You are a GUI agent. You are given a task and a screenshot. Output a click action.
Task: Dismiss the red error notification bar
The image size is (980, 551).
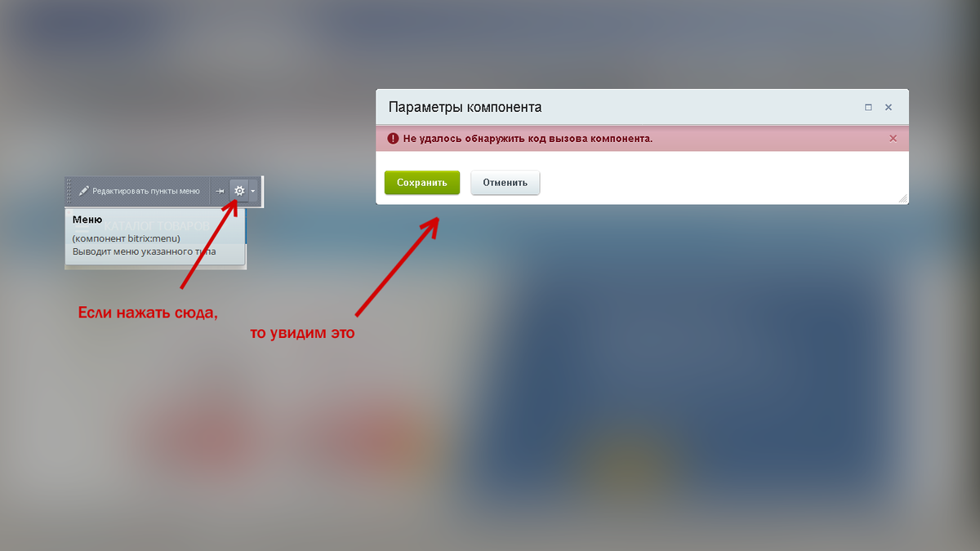pyautogui.click(x=893, y=139)
